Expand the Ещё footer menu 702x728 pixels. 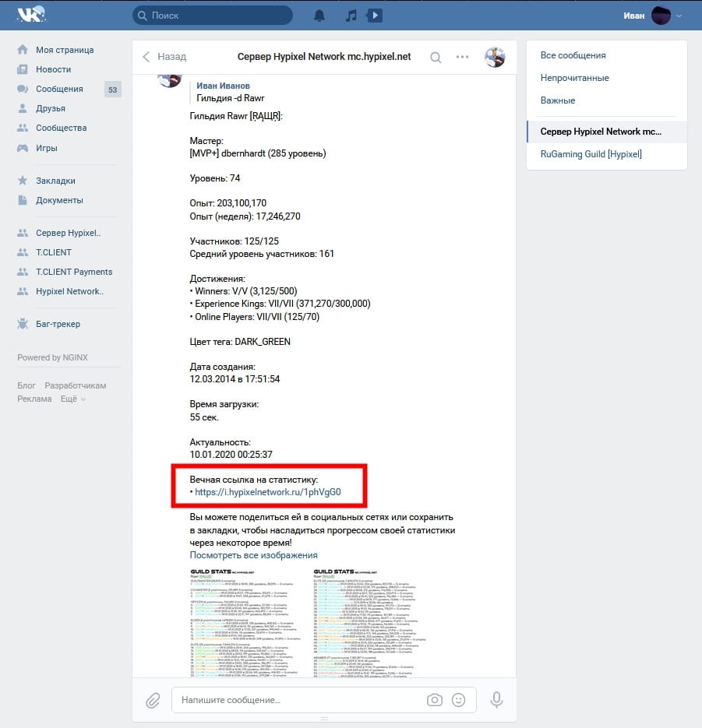(x=72, y=399)
